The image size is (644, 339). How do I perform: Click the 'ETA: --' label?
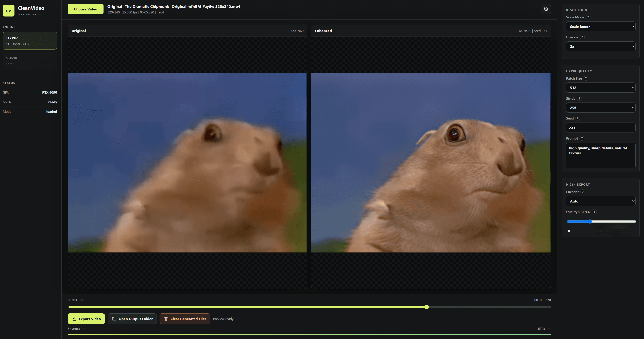[544, 329]
